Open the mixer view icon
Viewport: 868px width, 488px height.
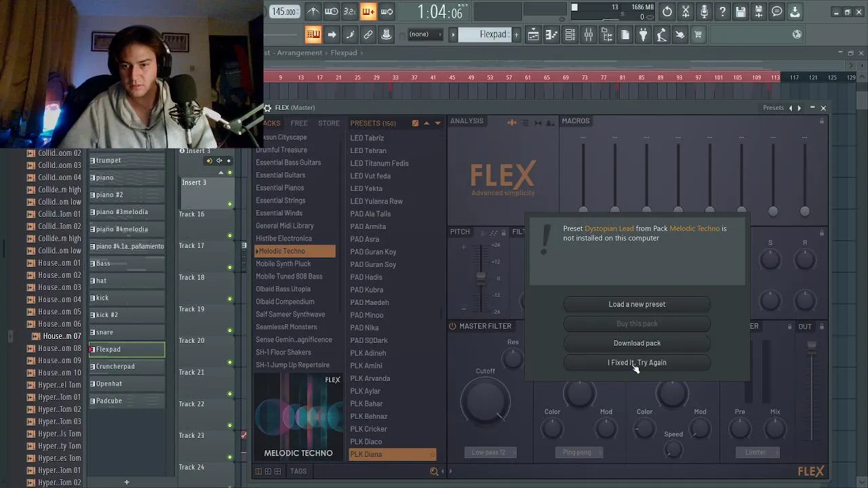pyautogui.click(x=588, y=35)
